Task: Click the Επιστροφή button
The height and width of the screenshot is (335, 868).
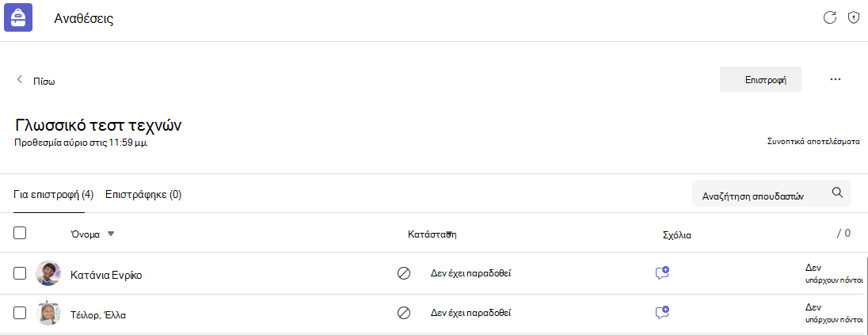Action: (x=760, y=80)
